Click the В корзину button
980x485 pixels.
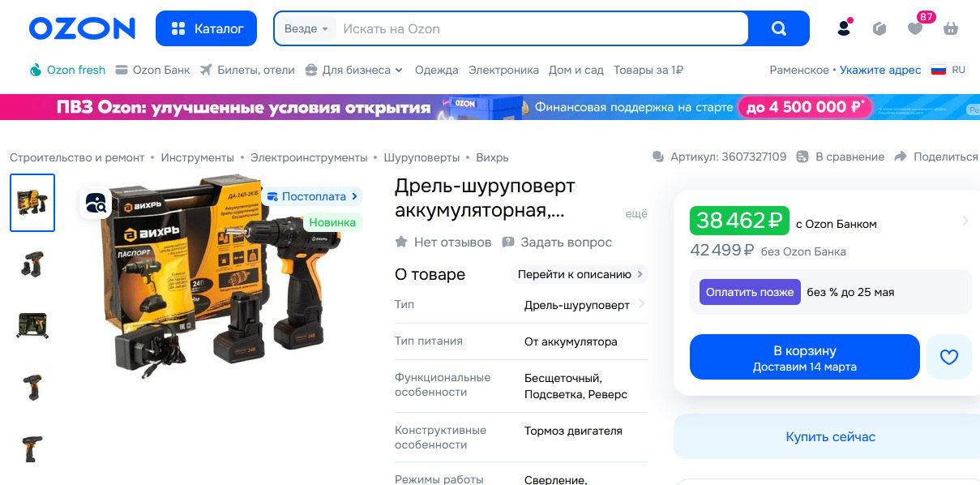pyautogui.click(x=804, y=357)
